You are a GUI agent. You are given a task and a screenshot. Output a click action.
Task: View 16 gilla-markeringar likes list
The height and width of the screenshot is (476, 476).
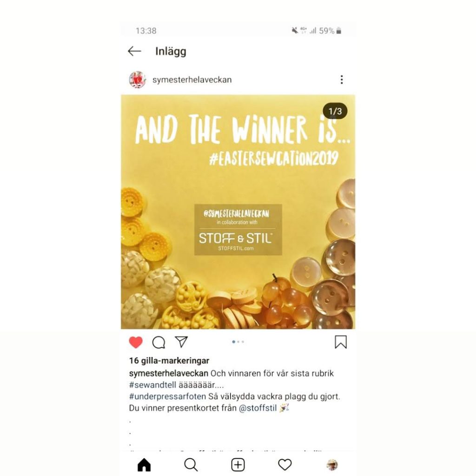pos(169,361)
